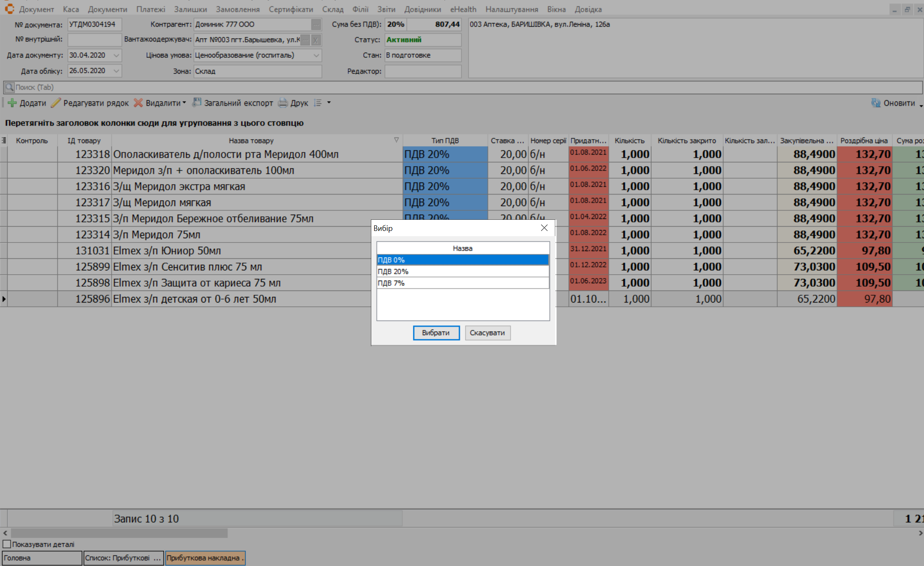
Task: Select ПДВ 20% in the Вибір list
Action: tap(462, 271)
